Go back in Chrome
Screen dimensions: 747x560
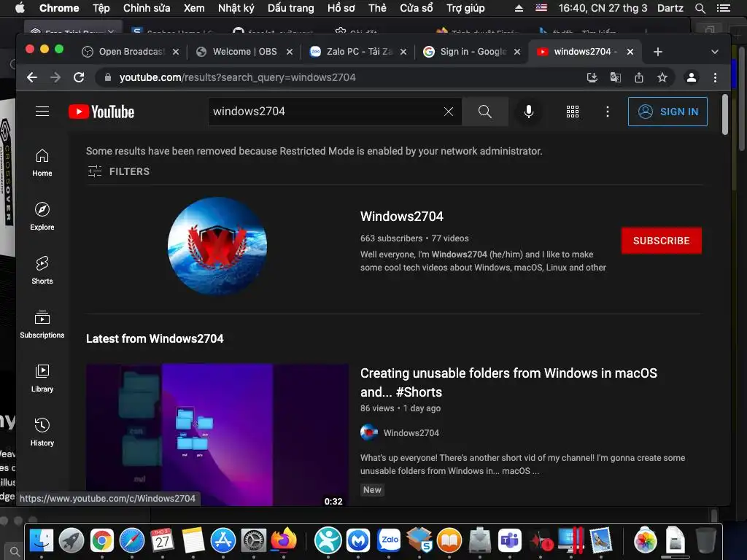tap(32, 77)
